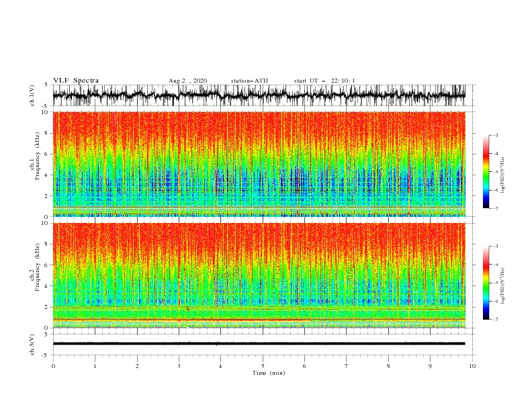Click time axis tick label "10"
The image size is (532, 411).
[472, 366]
